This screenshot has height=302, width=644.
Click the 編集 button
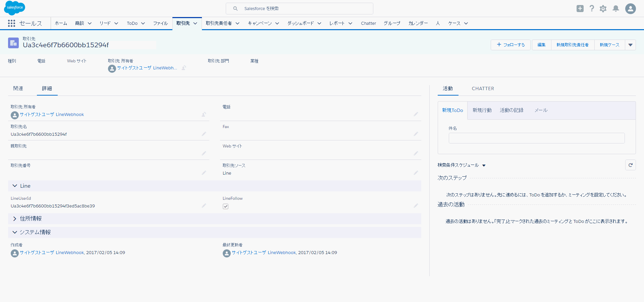coord(541,45)
